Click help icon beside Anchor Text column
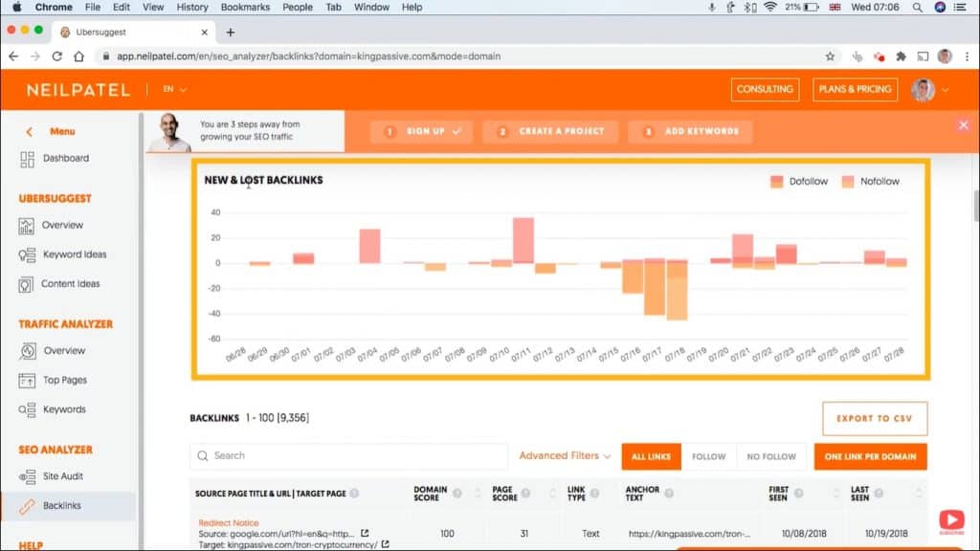 tap(669, 494)
